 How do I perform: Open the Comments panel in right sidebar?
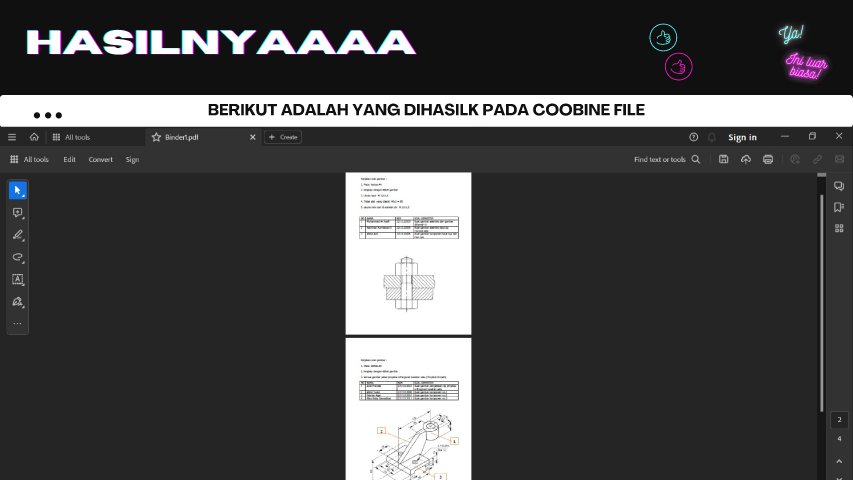(x=839, y=186)
